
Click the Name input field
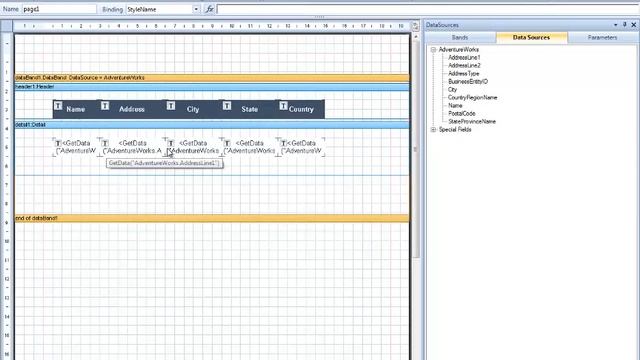point(59,9)
